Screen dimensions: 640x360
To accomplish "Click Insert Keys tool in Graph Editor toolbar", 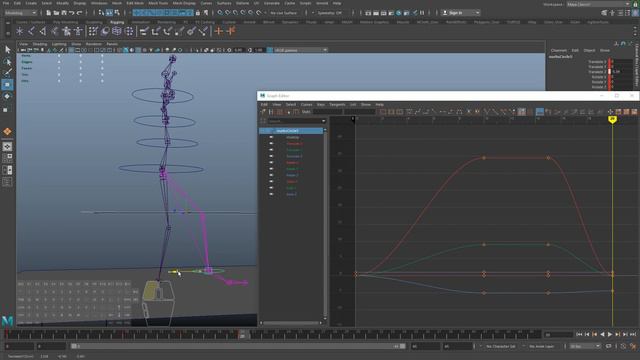I will (271, 112).
